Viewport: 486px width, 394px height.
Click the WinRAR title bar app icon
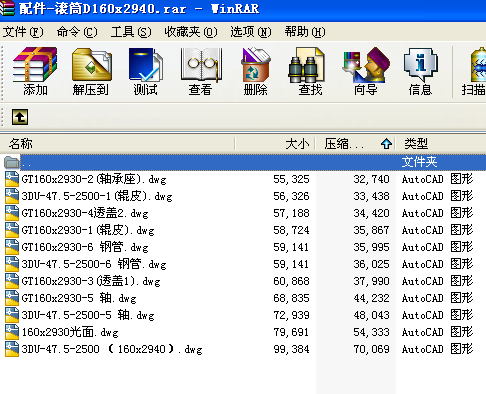[7, 8]
